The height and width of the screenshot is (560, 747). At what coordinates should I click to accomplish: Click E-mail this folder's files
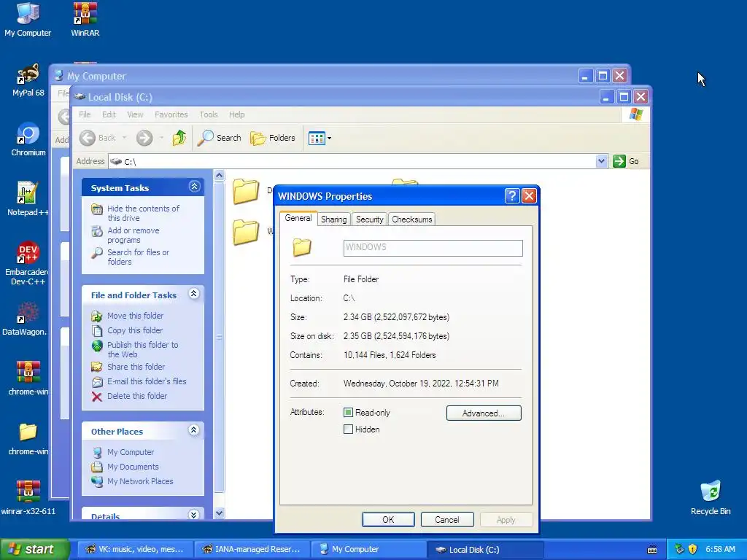(x=146, y=381)
